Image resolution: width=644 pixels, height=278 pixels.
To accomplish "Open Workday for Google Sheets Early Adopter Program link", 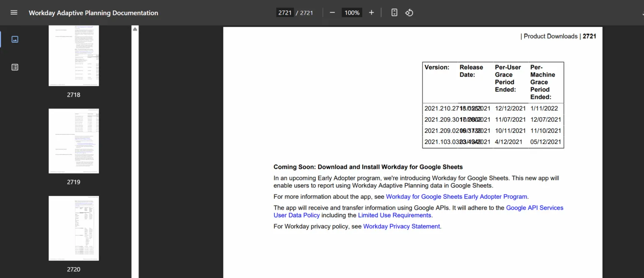I will point(456,196).
